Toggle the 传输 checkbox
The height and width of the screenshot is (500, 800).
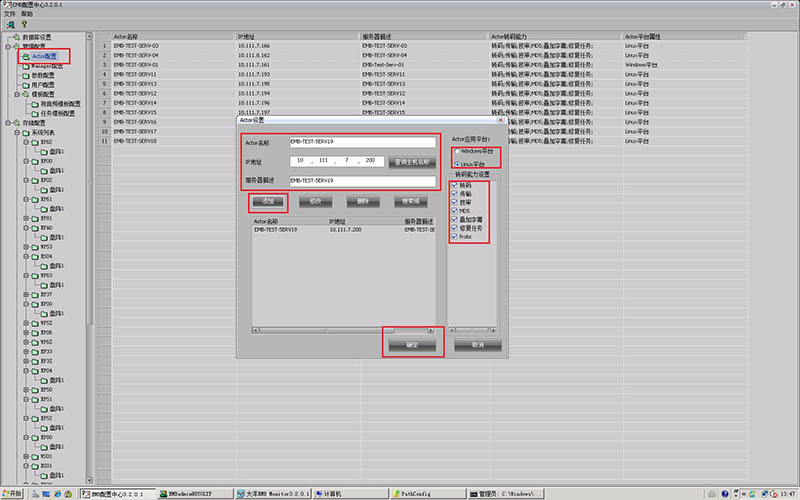454,194
